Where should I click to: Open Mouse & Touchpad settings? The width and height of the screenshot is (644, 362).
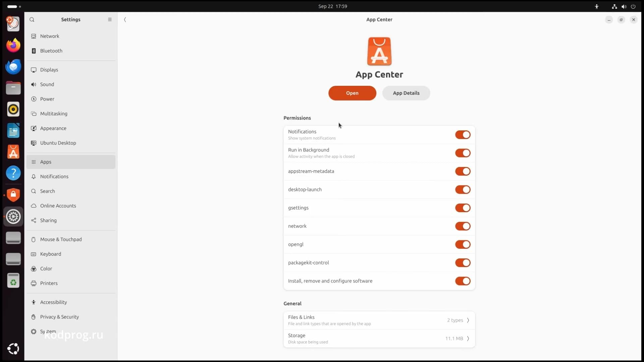click(x=71, y=239)
